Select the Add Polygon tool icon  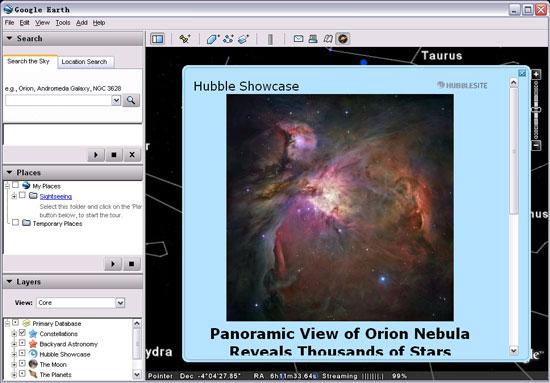(213, 39)
